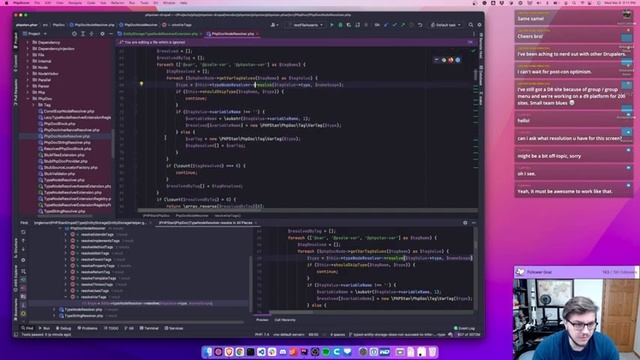Collapse the PhpDoc folder chevron

pyautogui.click(x=28, y=99)
